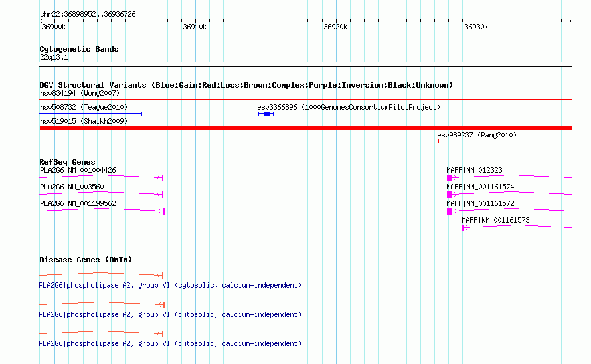Screen dimensions: 591x364
Task: Click the right arrow end of ruler
Action: coord(570,21)
